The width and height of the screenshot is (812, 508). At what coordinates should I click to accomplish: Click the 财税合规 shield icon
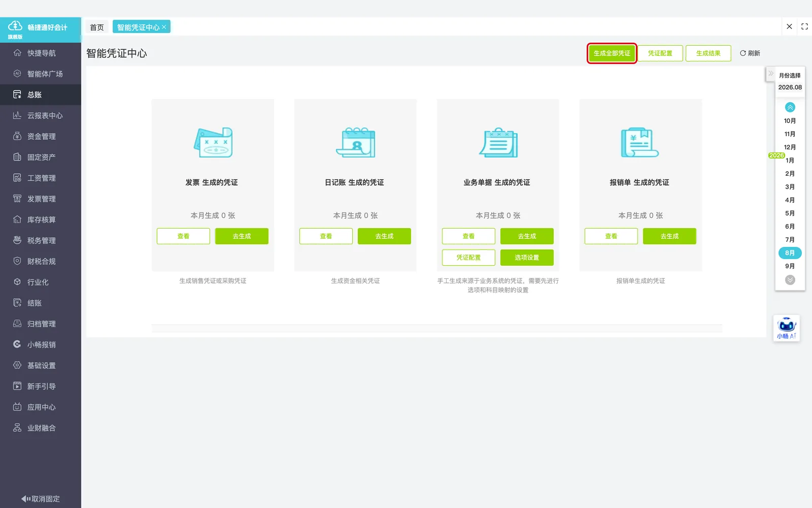17,261
